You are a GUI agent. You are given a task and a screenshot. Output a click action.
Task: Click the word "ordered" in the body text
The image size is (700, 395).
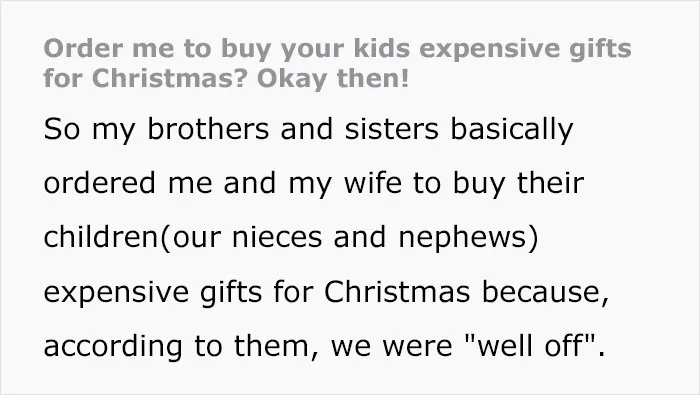(x=100, y=183)
